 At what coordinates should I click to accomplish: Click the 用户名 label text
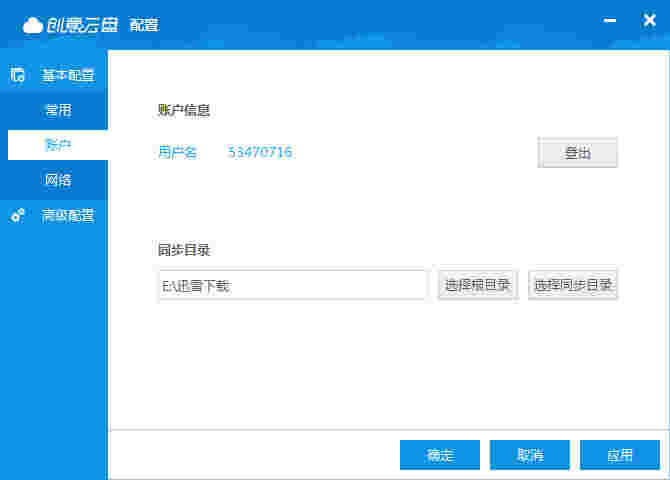pos(177,152)
